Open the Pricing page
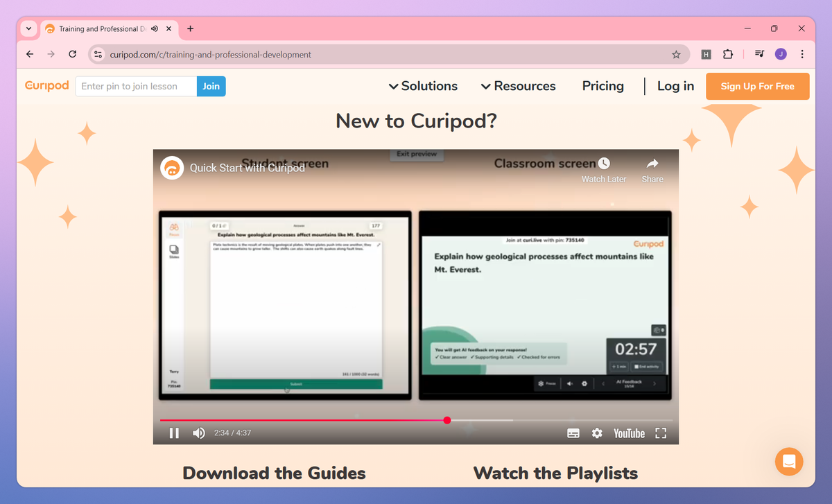832x504 pixels. pos(603,86)
